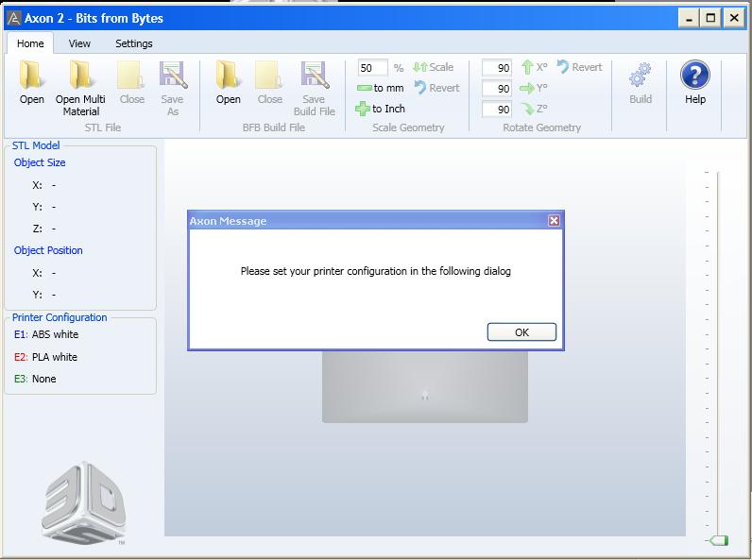Screen dimensions: 752x560
Task: Select the E1: ABS white extruder entry
Action: point(46,334)
